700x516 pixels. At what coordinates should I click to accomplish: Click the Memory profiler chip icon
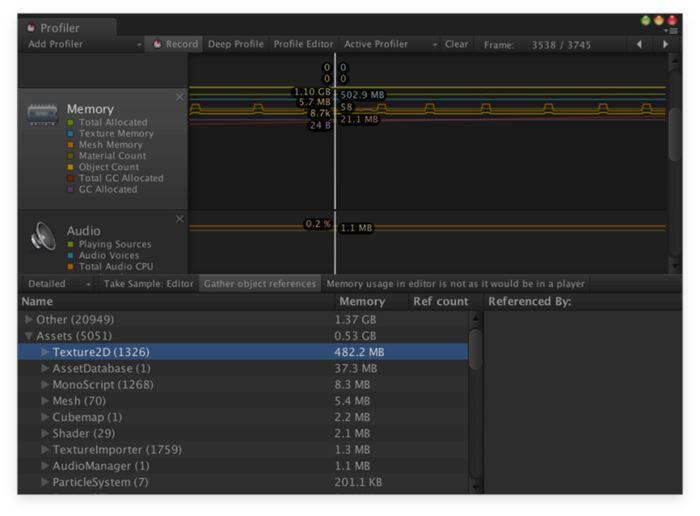[42, 114]
